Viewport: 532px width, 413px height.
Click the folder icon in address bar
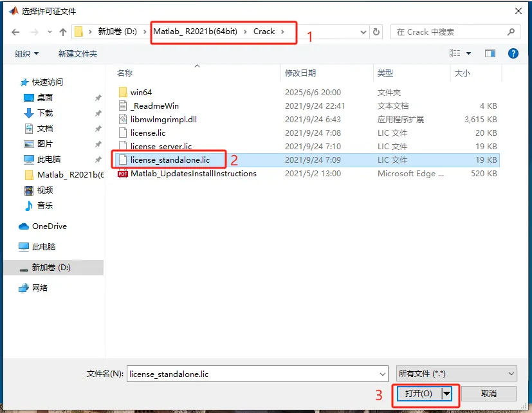pos(78,32)
